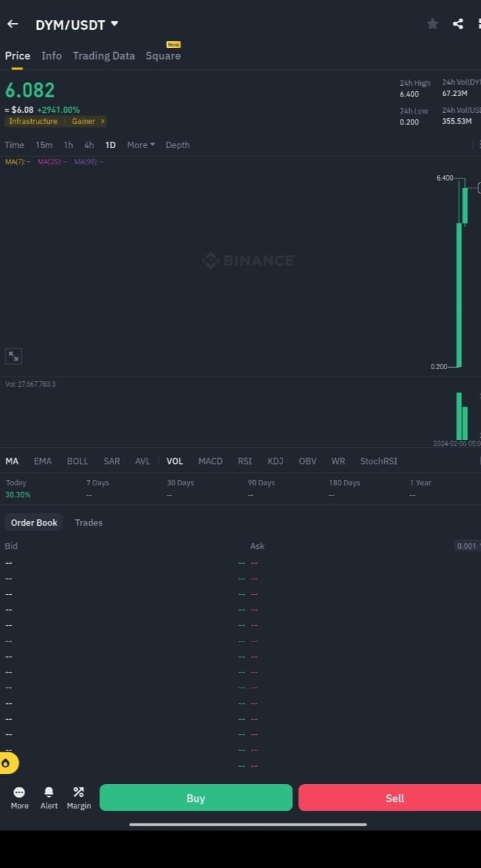
Task: Switch to the Info tab
Action: pos(51,56)
